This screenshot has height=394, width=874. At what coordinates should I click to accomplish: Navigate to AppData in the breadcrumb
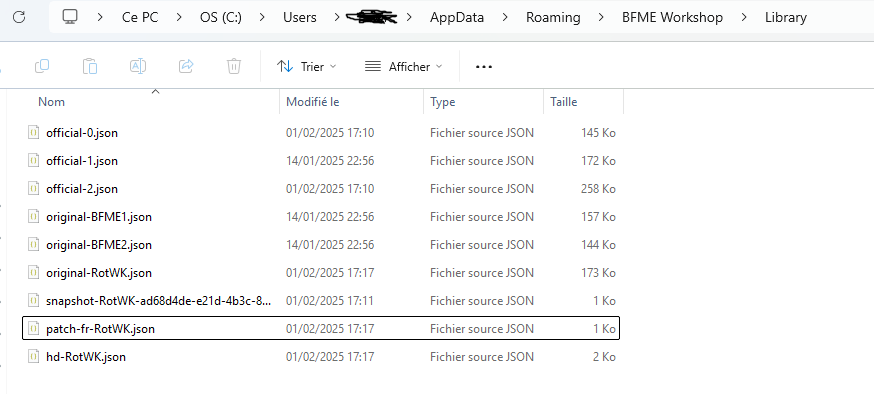457,17
